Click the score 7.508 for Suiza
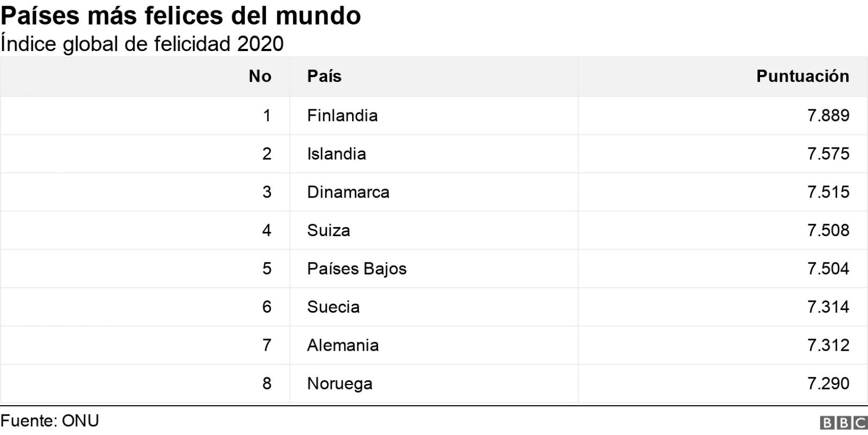This screenshot has height=435, width=868. point(828,230)
